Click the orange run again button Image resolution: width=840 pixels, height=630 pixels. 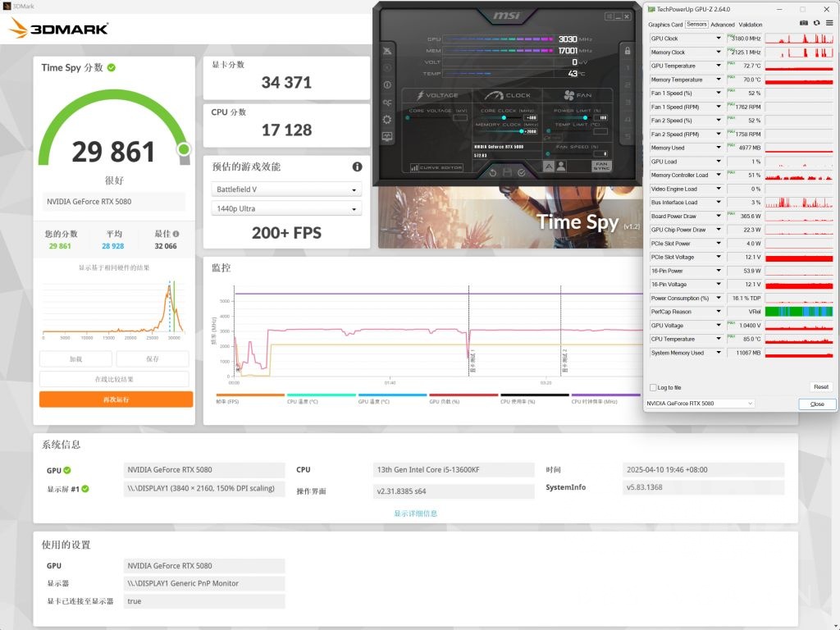(x=116, y=399)
